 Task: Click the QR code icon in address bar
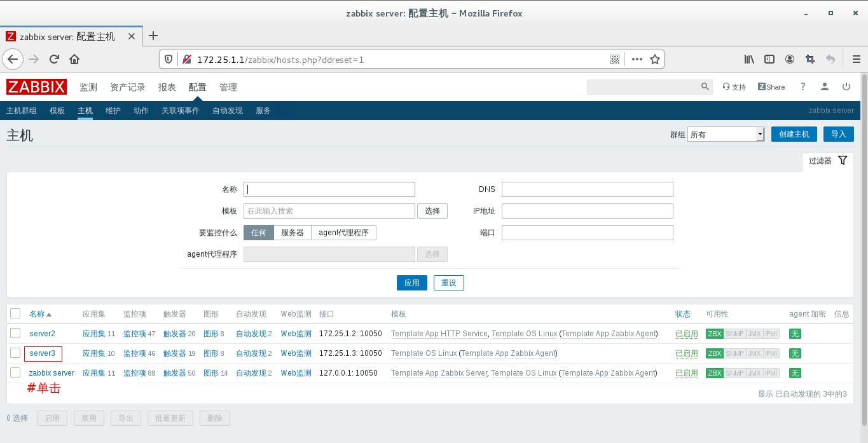(615, 59)
